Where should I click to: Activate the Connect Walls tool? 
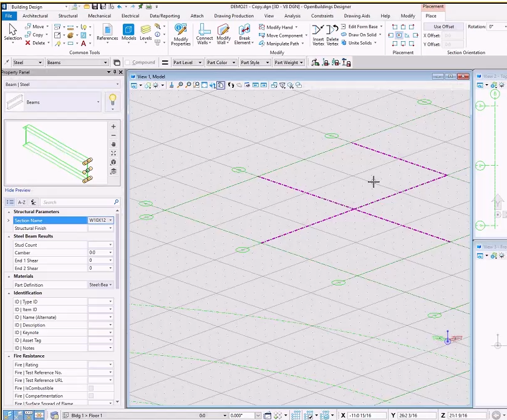click(x=205, y=34)
